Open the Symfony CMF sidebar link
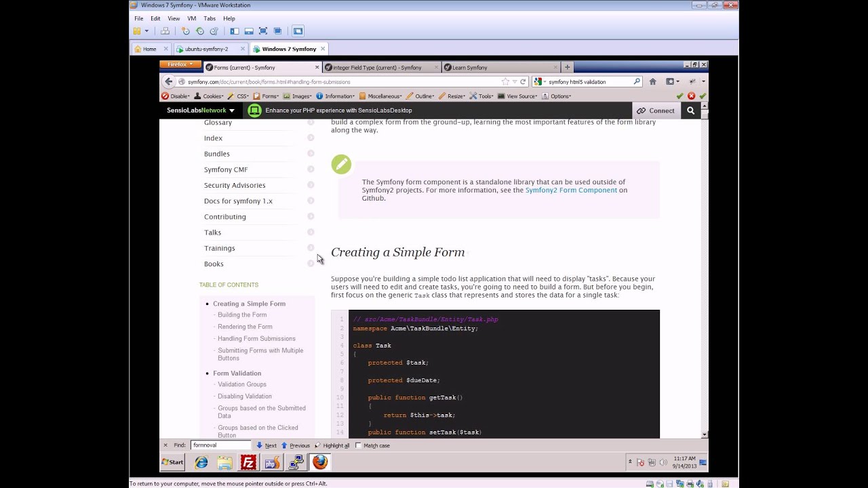 click(226, 169)
